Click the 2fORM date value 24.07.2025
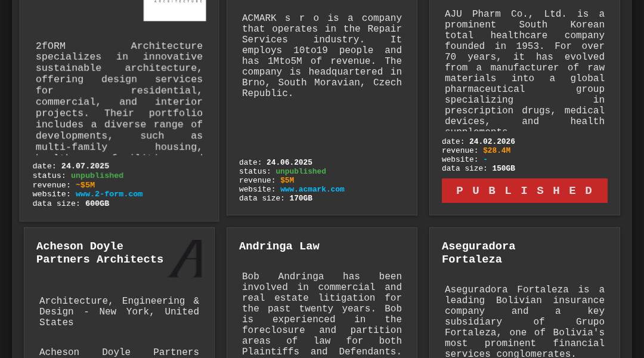Screen dimensions: 644x358 pyautogui.click(x=85, y=166)
